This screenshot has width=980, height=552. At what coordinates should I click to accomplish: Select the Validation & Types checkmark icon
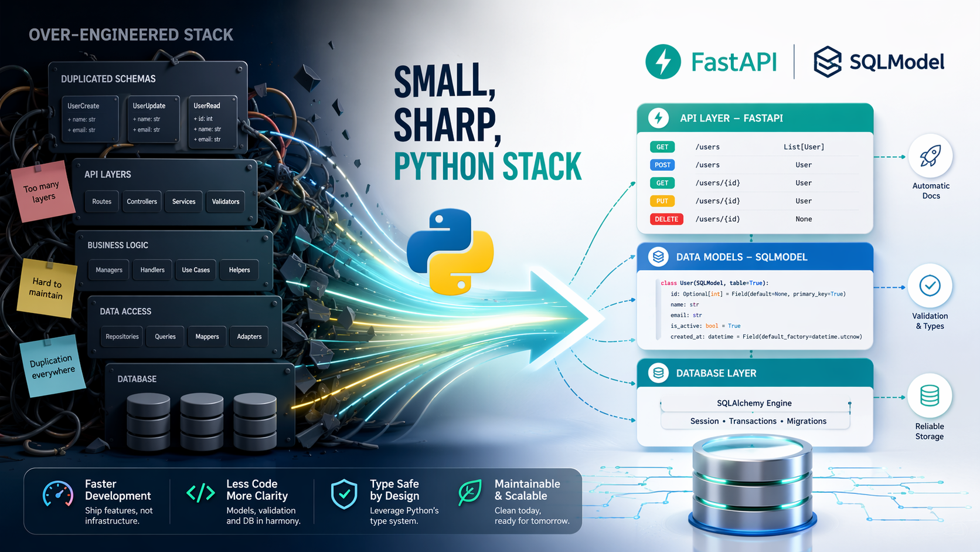point(930,286)
